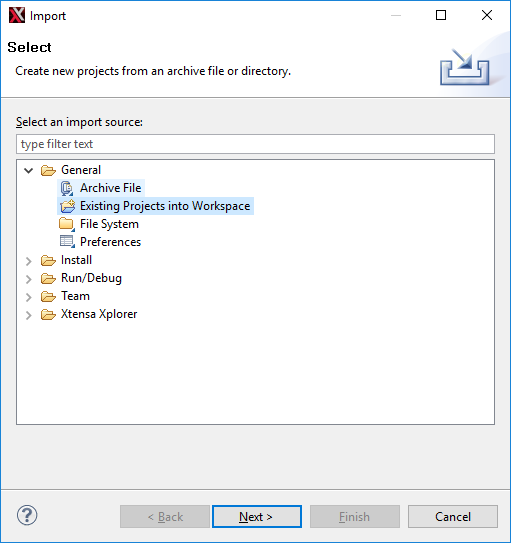
Task: Click the Preferences table icon
Action: [x=67, y=242]
